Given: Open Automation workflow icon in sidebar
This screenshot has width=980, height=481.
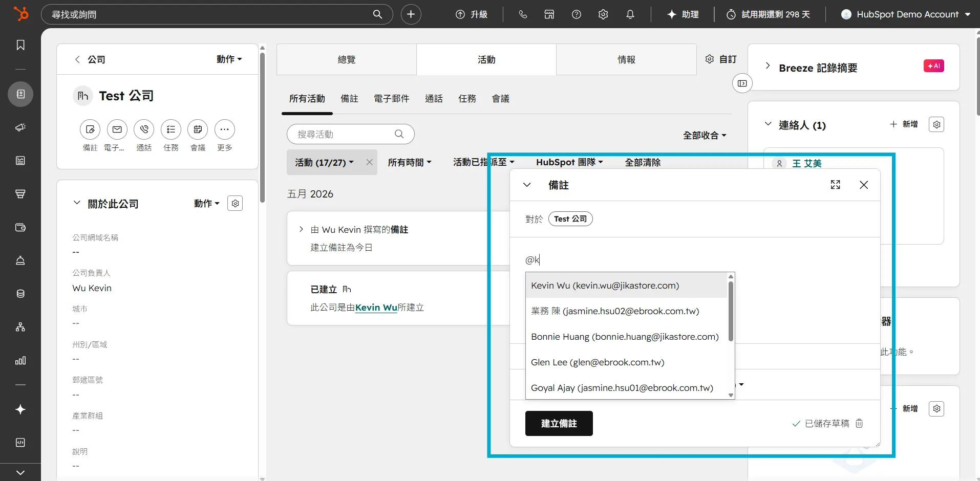Looking at the screenshot, I should tap(20, 327).
